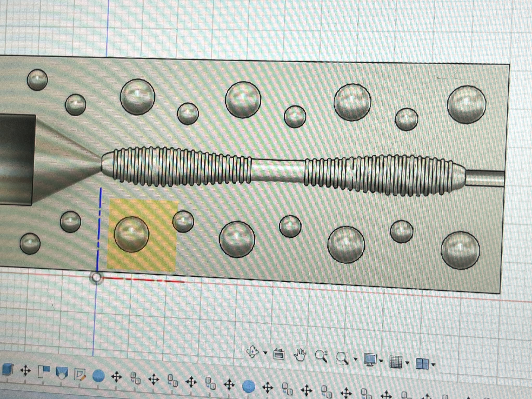
Task: Click the origin point circle marker
Action: (x=97, y=278)
